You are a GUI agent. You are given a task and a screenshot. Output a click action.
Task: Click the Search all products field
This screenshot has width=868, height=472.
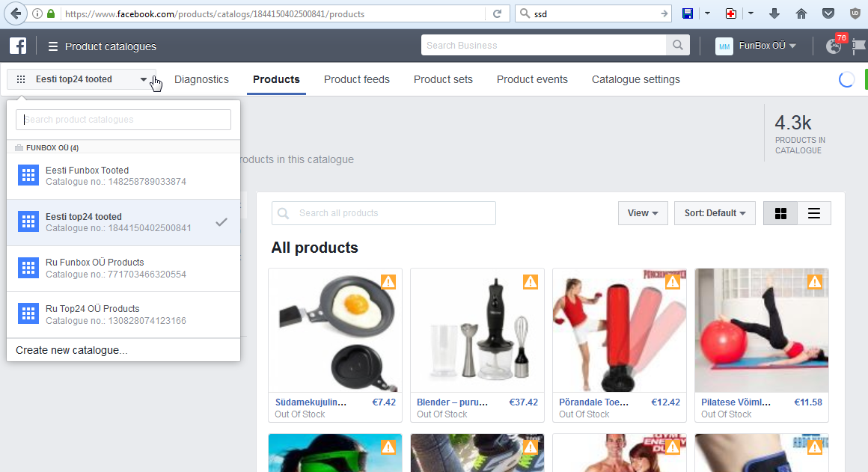tap(384, 213)
